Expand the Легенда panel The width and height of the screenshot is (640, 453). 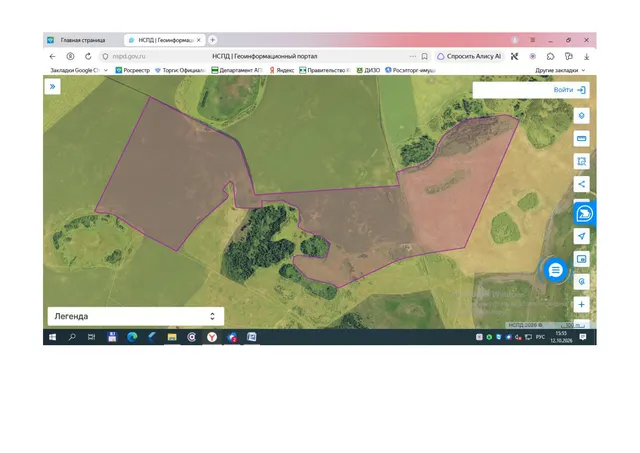(136, 316)
